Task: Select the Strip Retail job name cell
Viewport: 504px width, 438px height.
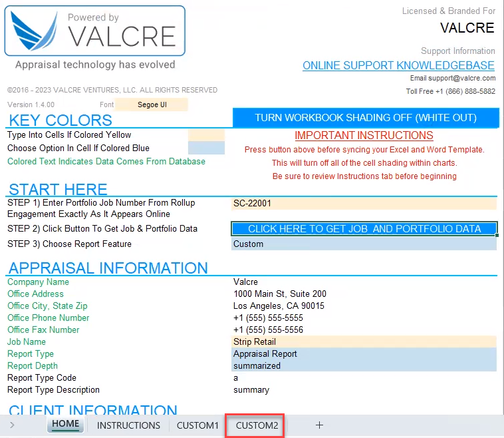Action: [364, 341]
